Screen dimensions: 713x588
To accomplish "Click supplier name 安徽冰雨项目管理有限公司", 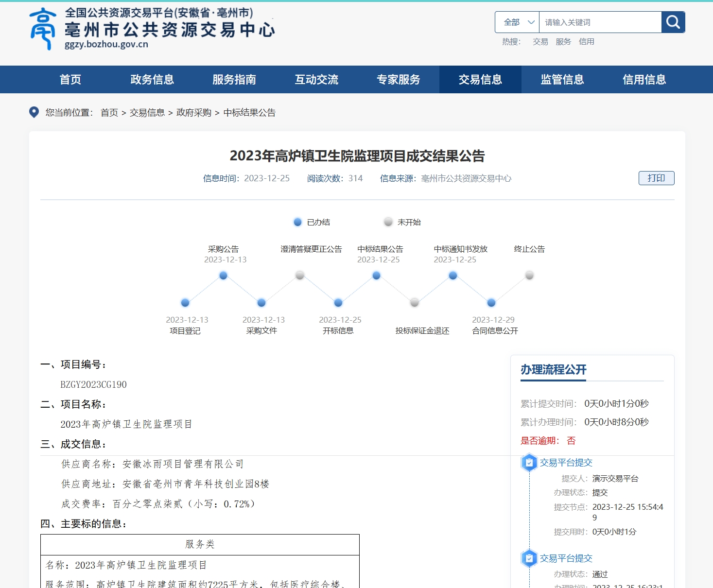I will coord(183,464).
